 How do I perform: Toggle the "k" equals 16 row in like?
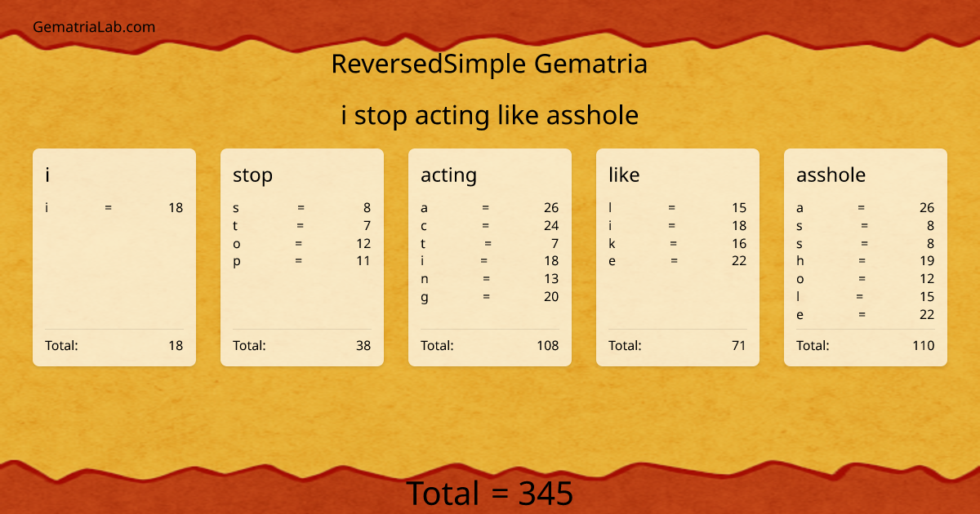[675, 243]
